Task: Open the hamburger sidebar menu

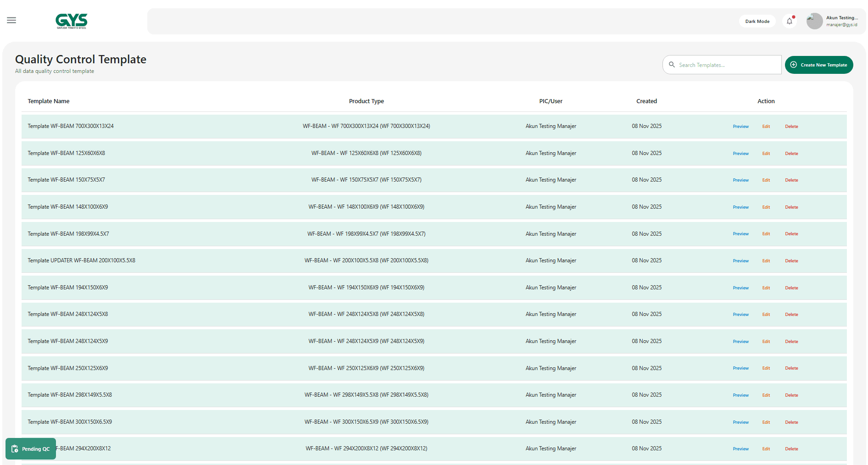Action: coord(11,20)
